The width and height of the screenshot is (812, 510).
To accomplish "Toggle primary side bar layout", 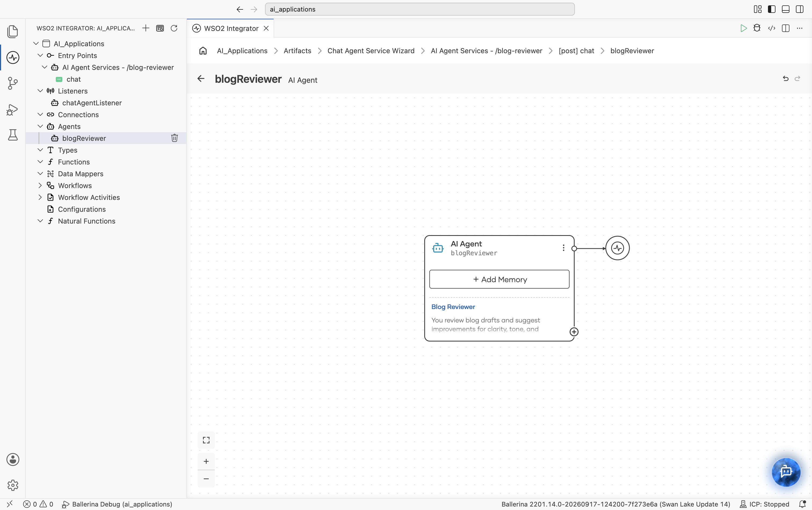I will (x=771, y=9).
